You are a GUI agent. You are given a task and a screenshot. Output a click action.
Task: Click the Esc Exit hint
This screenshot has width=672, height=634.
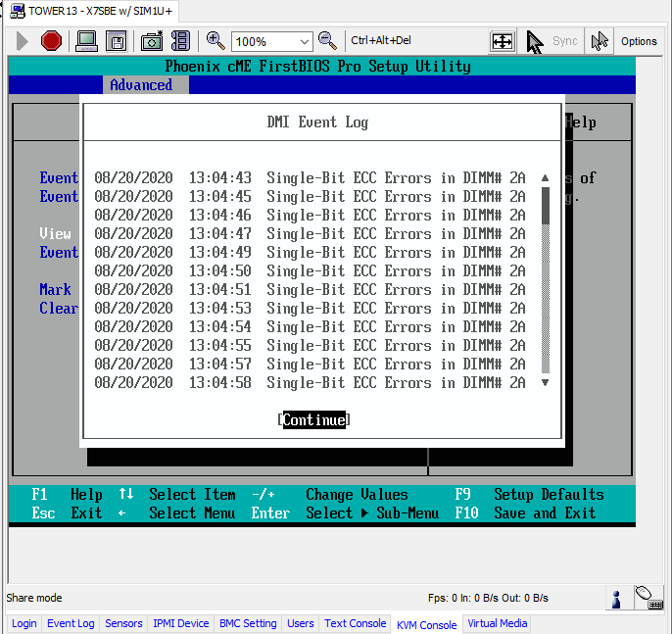pos(67,512)
